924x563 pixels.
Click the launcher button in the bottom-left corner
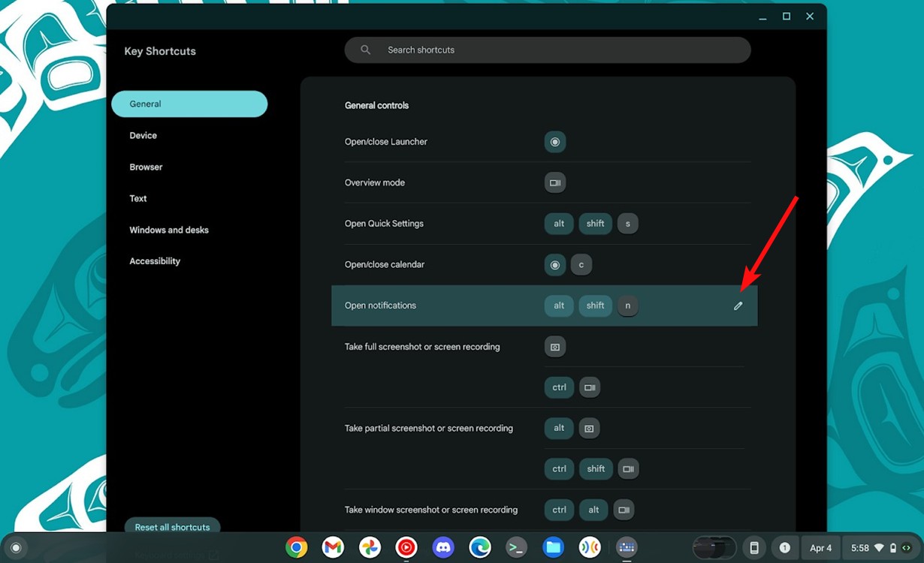point(16,548)
